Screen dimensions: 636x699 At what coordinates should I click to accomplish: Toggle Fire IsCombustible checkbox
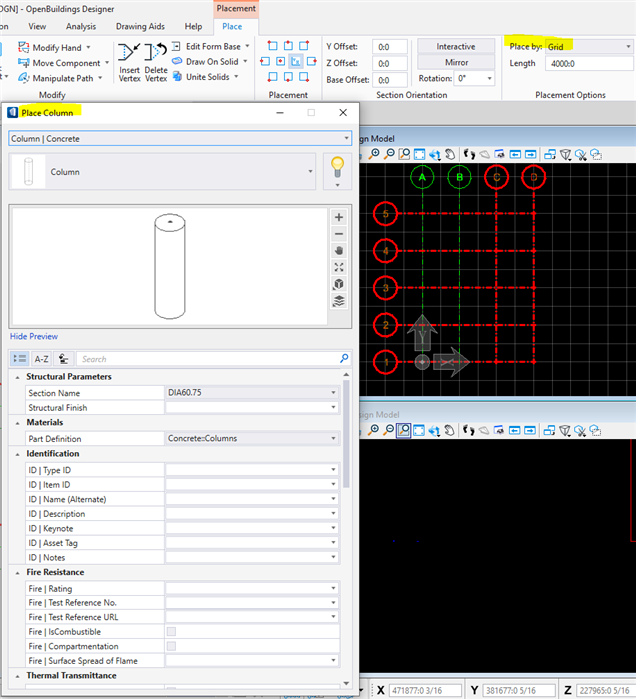[x=171, y=631]
